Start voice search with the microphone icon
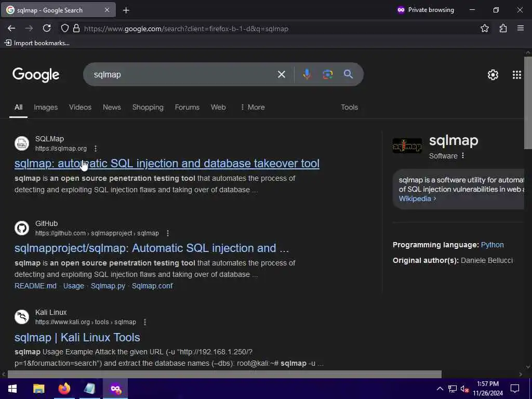The width and height of the screenshot is (532, 399). pyautogui.click(x=307, y=74)
